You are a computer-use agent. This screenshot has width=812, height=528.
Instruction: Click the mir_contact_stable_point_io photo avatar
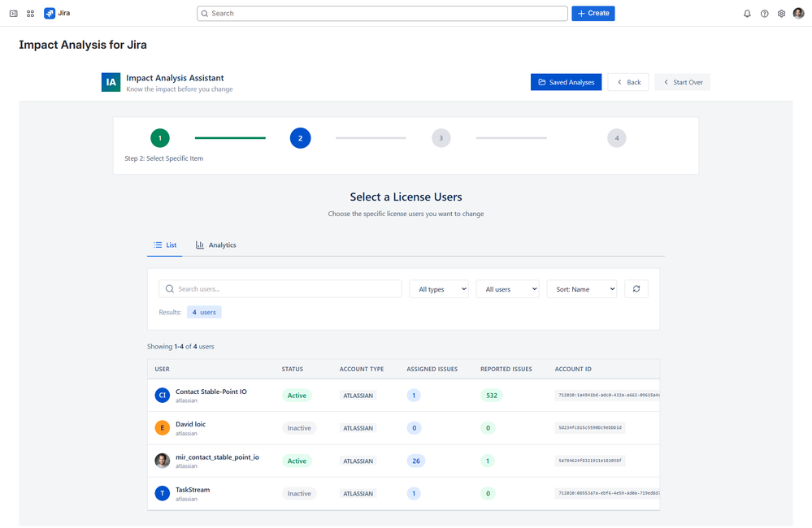point(162,461)
